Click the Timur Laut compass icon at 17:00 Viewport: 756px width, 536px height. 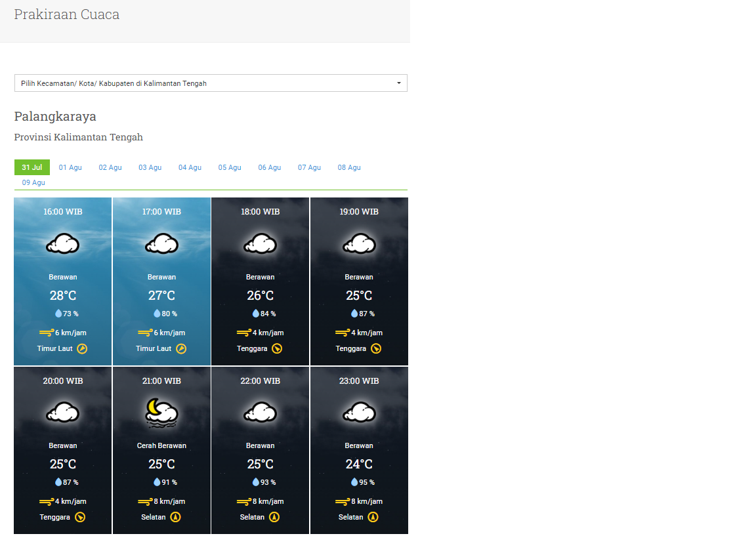click(181, 348)
